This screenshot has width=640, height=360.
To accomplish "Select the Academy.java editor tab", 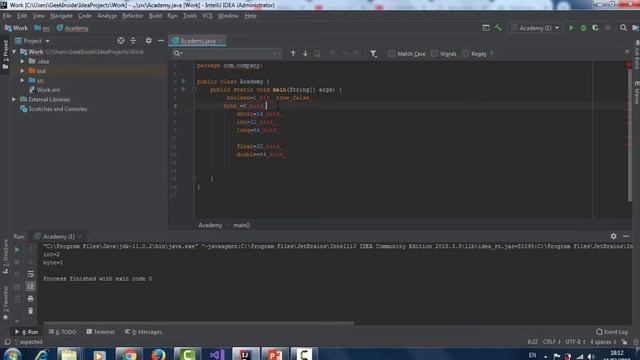I will (198, 41).
